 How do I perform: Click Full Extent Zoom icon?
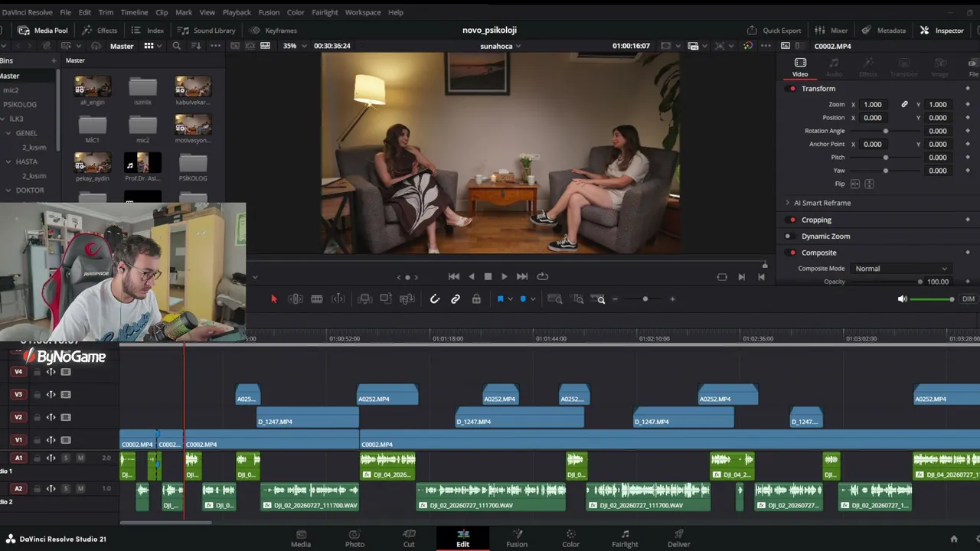click(555, 299)
